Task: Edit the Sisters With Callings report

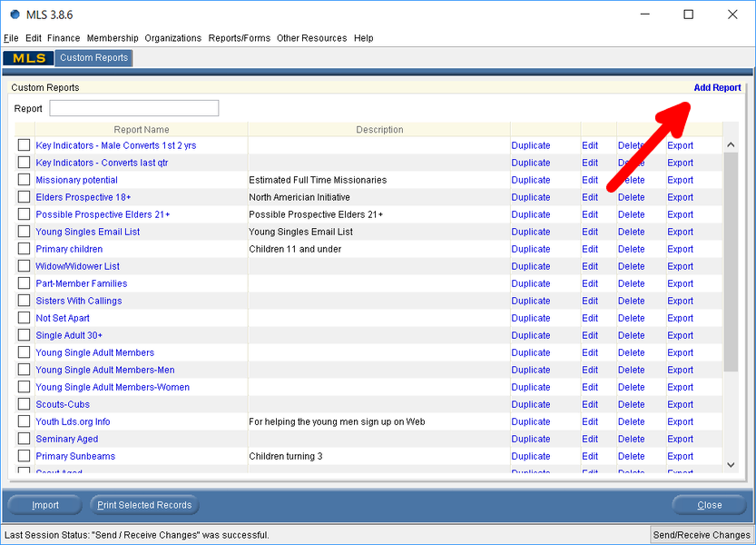Action: click(x=590, y=301)
